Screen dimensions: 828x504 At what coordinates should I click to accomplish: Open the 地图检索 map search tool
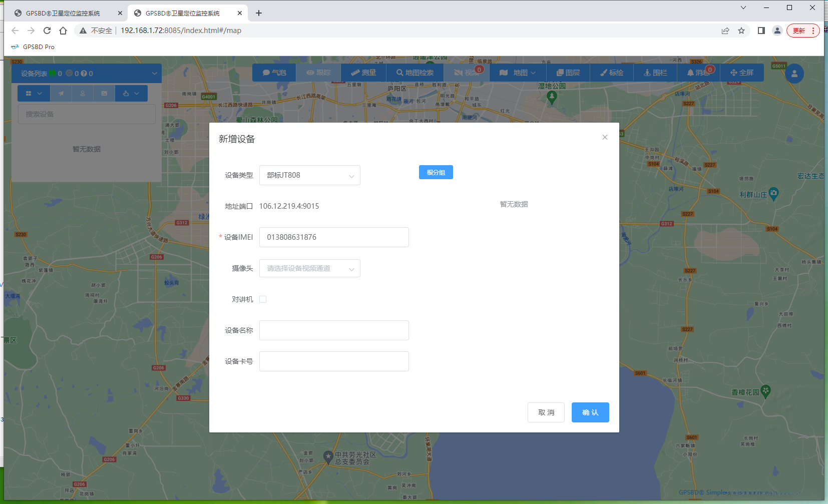point(415,73)
